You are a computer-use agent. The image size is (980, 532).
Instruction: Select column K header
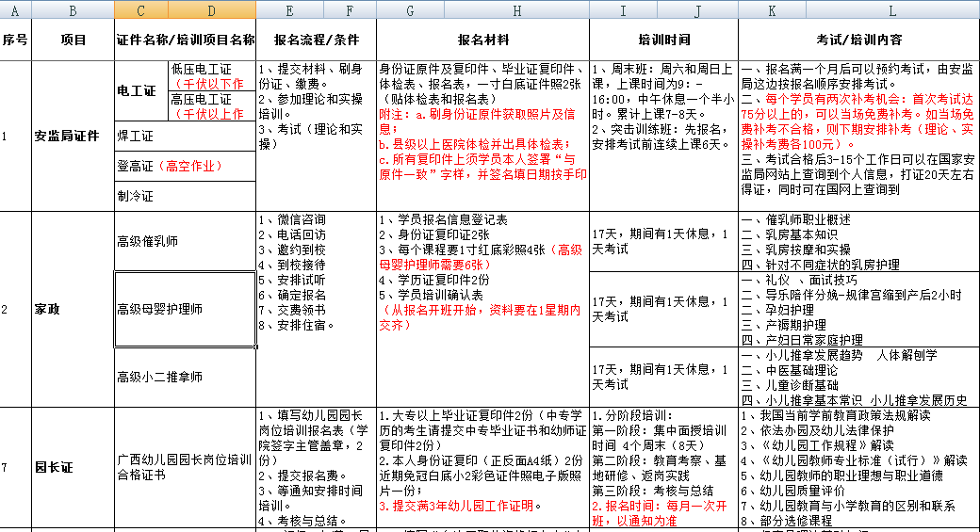[772, 9]
